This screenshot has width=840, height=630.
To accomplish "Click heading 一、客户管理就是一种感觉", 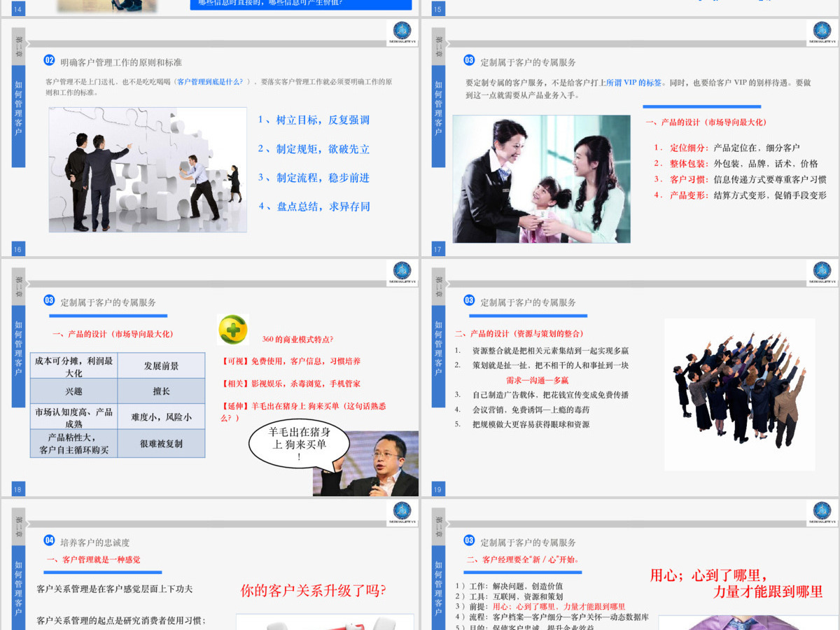I will pos(93,559).
